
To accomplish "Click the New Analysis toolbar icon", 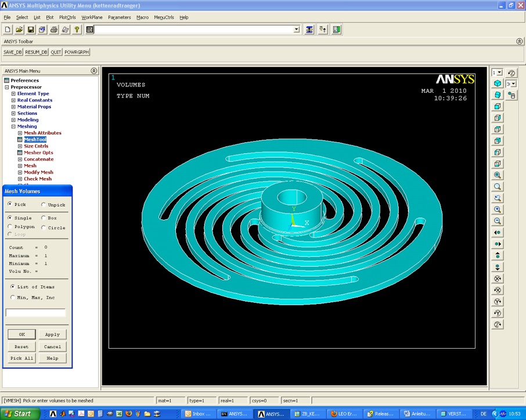I will 8,30.
